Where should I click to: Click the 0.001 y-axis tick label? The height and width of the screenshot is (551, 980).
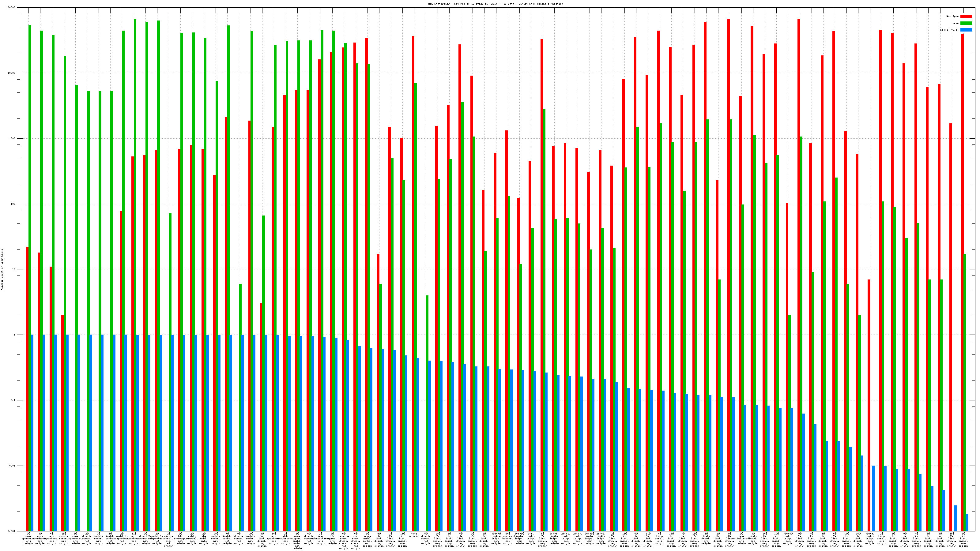pos(11,531)
